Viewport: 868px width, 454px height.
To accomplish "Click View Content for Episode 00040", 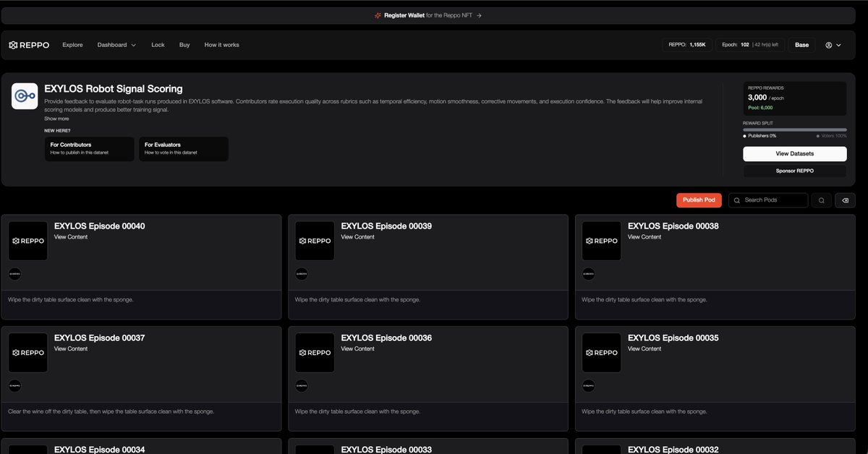I will point(69,237).
